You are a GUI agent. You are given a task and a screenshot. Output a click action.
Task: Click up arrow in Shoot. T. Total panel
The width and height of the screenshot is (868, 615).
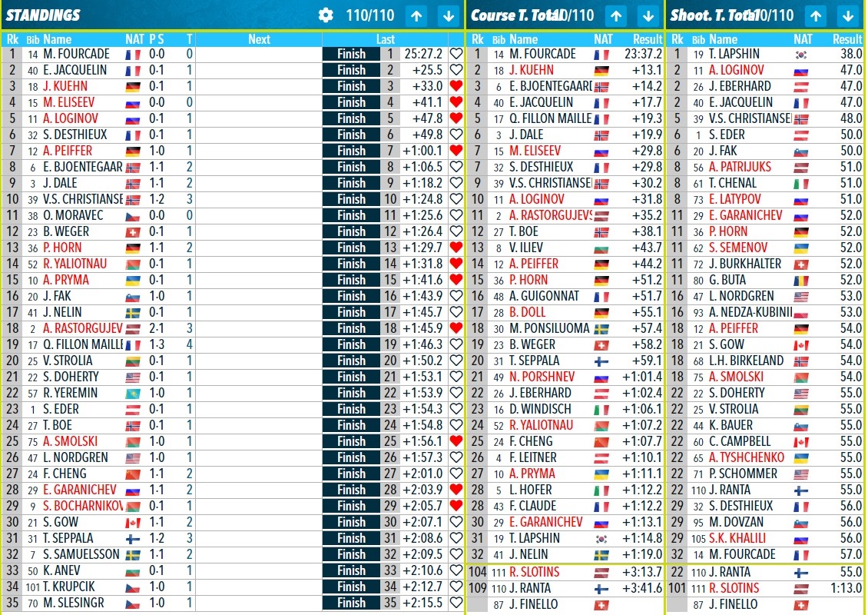[x=816, y=15]
